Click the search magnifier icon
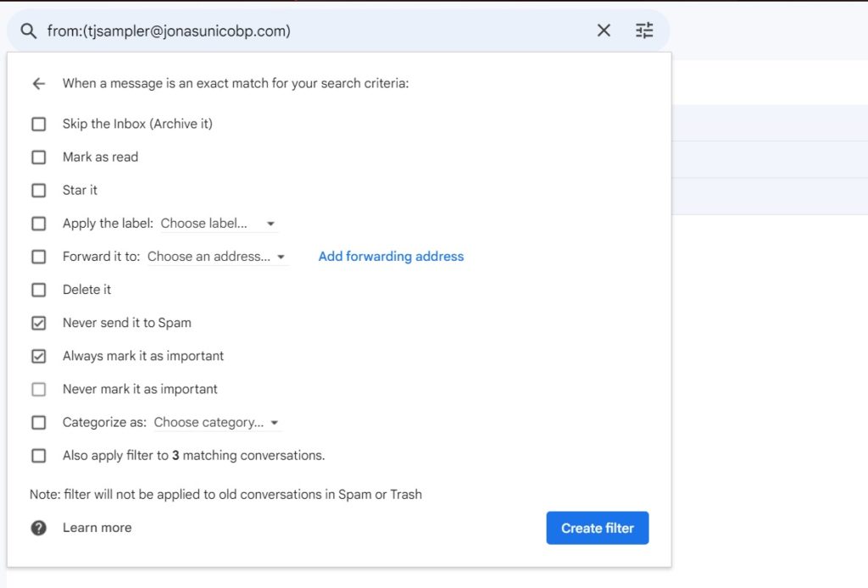 pyautogui.click(x=29, y=31)
